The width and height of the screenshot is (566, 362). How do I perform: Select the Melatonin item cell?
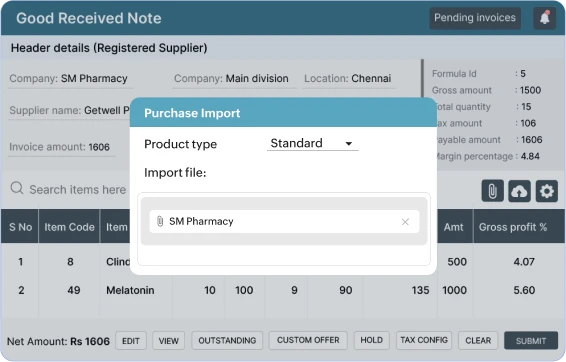(x=130, y=290)
